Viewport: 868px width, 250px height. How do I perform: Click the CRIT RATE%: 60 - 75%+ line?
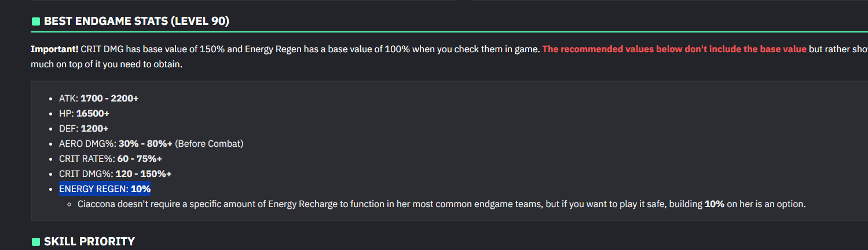pyautogui.click(x=111, y=159)
